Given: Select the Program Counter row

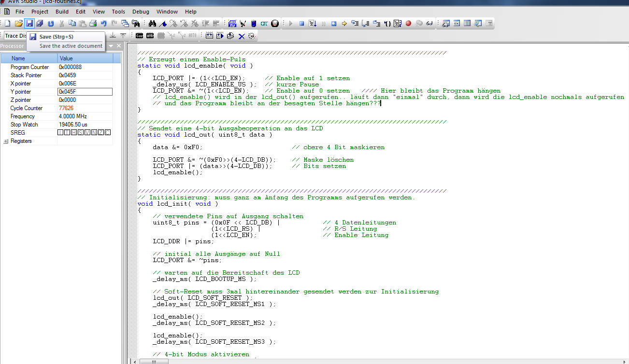Looking at the screenshot, I should 57,67.
